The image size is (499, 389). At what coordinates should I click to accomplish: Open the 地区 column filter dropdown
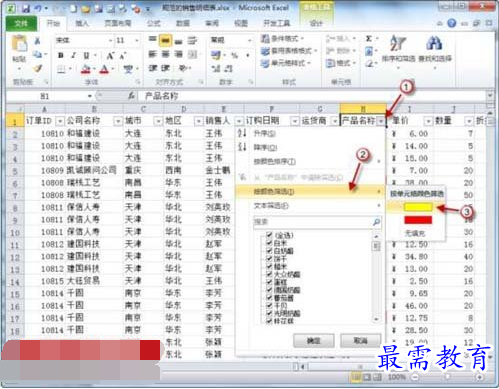[199, 121]
